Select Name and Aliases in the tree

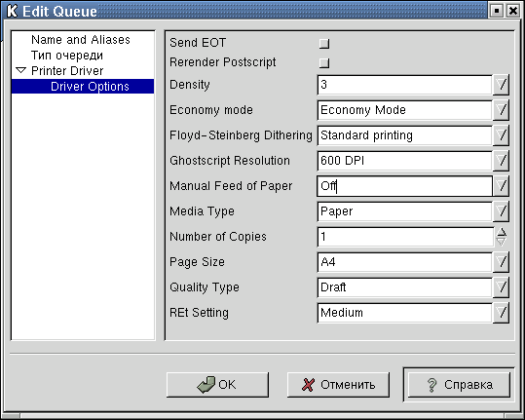(x=81, y=40)
